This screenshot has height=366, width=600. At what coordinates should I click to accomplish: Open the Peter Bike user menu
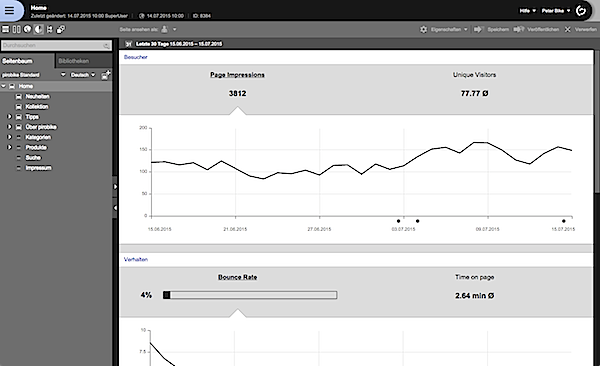pos(556,11)
